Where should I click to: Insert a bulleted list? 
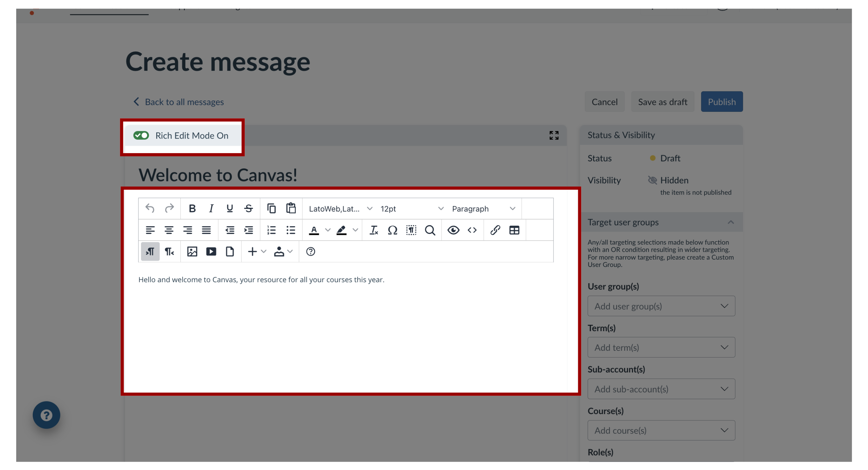(290, 230)
